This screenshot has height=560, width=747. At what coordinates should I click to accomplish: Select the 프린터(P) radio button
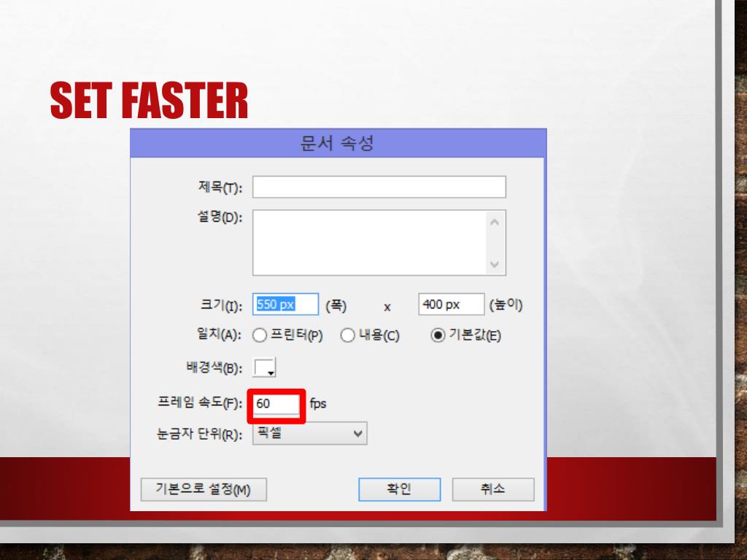point(260,335)
